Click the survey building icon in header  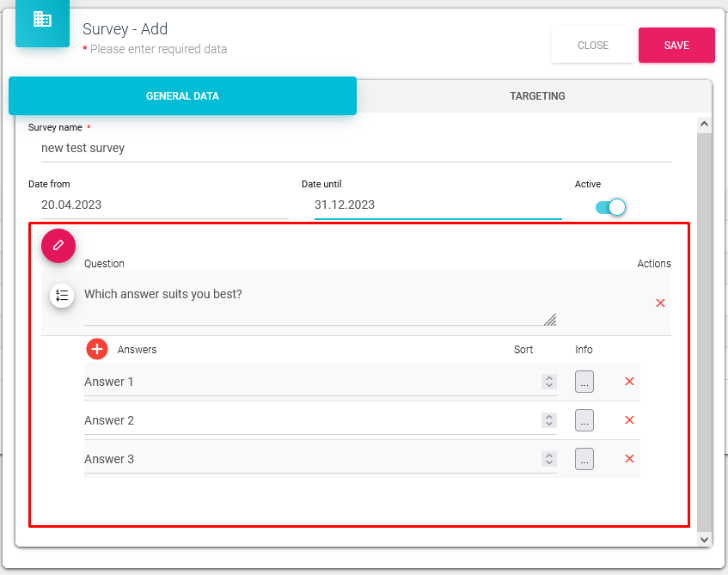coord(42,20)
